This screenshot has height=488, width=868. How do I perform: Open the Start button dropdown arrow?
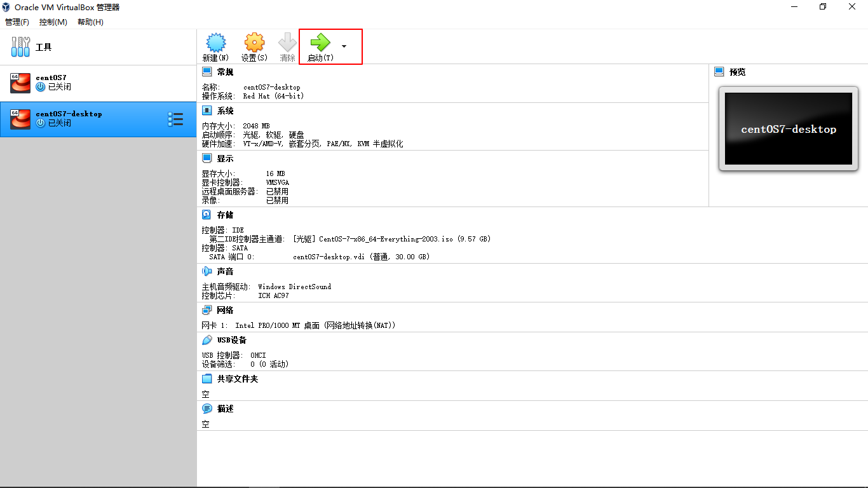(344, 46)
